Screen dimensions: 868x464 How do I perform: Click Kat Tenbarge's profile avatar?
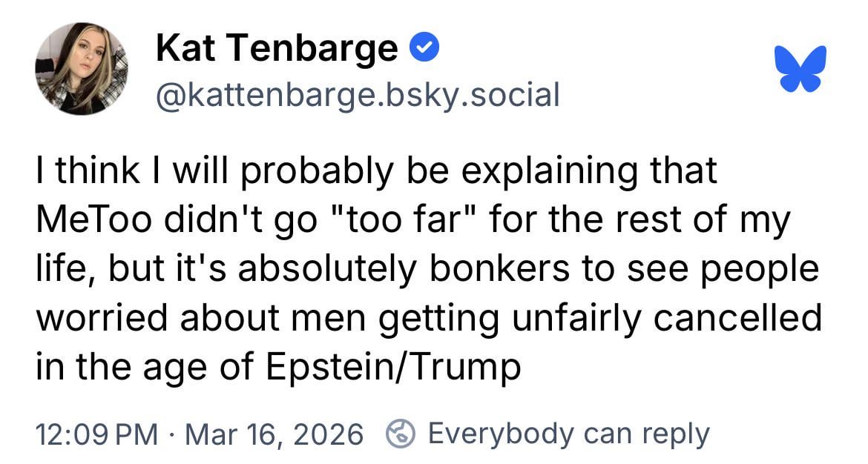(x=81, y=69)
